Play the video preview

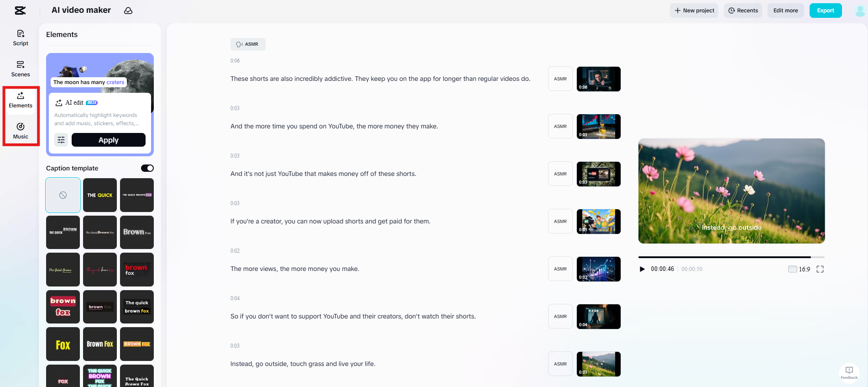click(x=642, y=269)
